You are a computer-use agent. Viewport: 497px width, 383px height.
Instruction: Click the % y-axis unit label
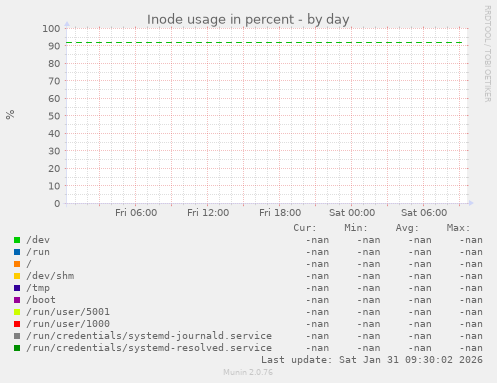pos(10,115)
